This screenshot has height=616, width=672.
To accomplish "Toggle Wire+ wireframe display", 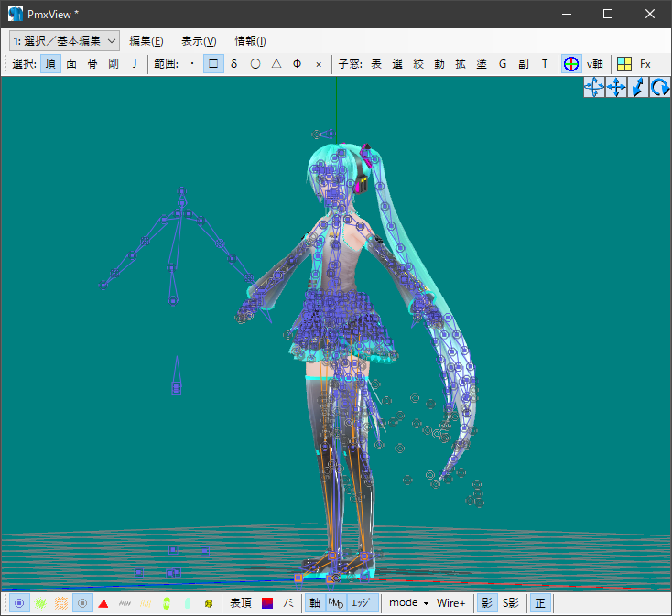I will coord(450,603).
